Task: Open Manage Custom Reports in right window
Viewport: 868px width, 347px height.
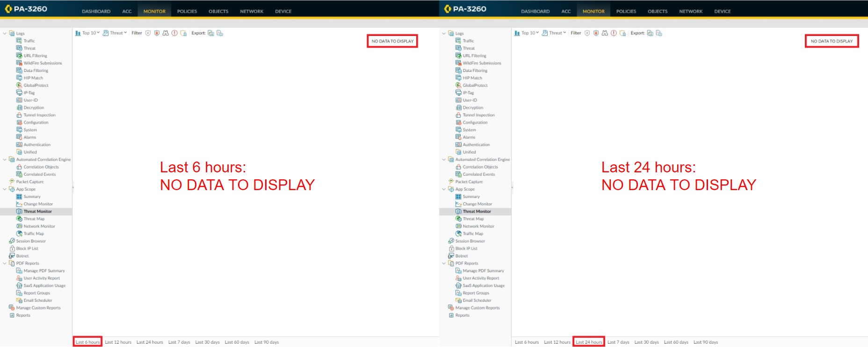Action: pos(474,308)
